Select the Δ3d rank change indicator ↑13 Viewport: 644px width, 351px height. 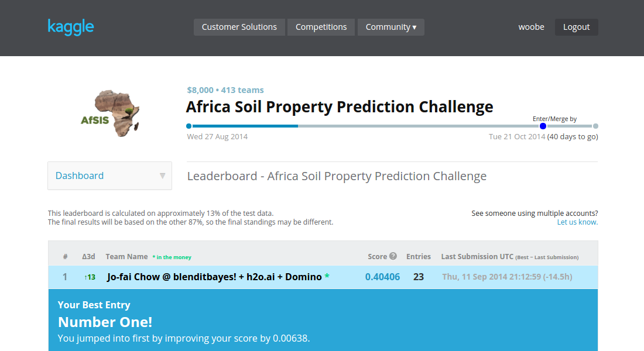coord(89,277)
